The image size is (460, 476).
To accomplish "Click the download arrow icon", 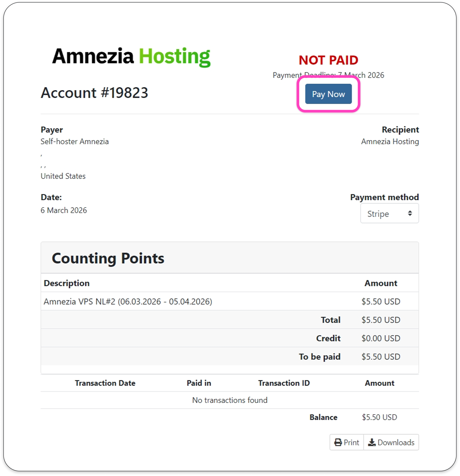I will pos(372,442).
